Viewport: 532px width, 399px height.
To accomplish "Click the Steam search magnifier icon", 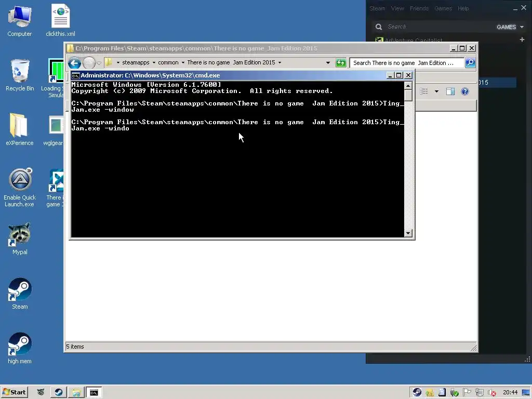I will click(x=379, y=27).
